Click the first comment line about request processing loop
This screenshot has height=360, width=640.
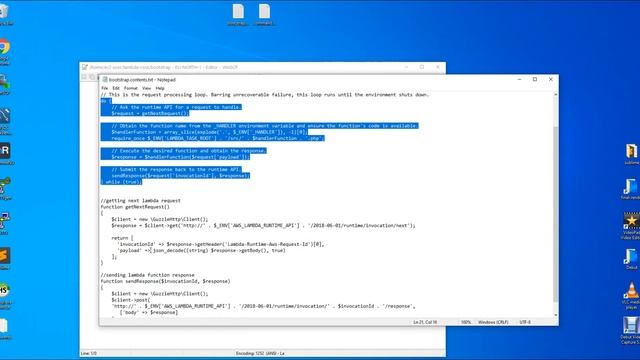pyautogui.click(x=264, y=95)
